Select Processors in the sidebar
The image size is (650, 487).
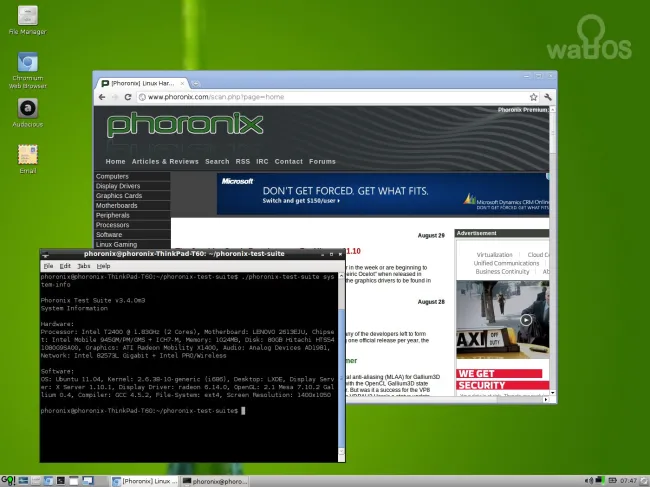click(x=132, y=225)
